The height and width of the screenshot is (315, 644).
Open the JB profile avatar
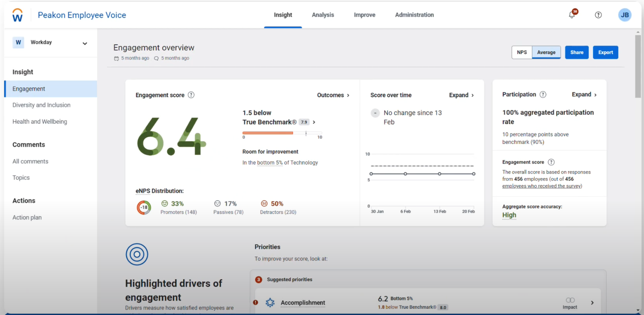pyautogui.click(x=624, y=15)
